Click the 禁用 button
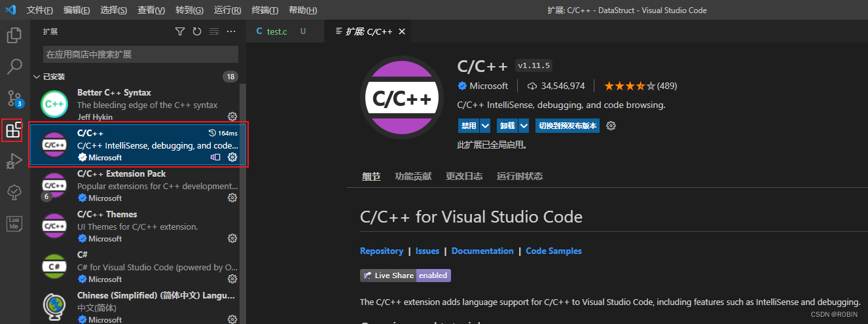868x324 pixels. coord(469,126)
